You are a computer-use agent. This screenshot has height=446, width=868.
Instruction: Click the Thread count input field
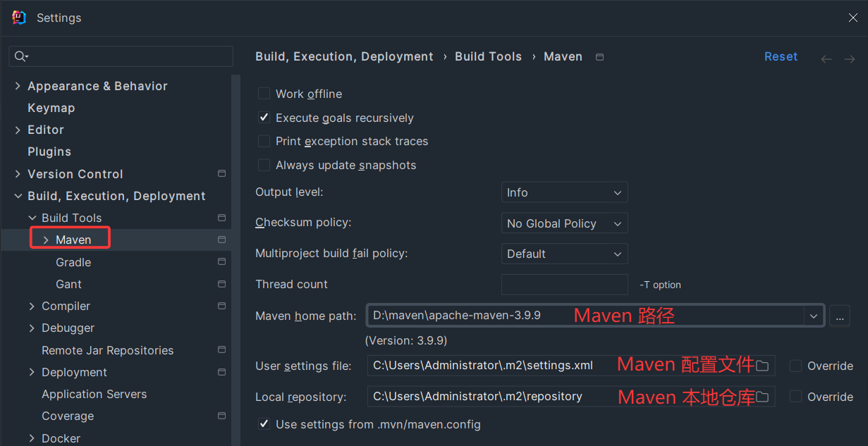coord(564,284)
